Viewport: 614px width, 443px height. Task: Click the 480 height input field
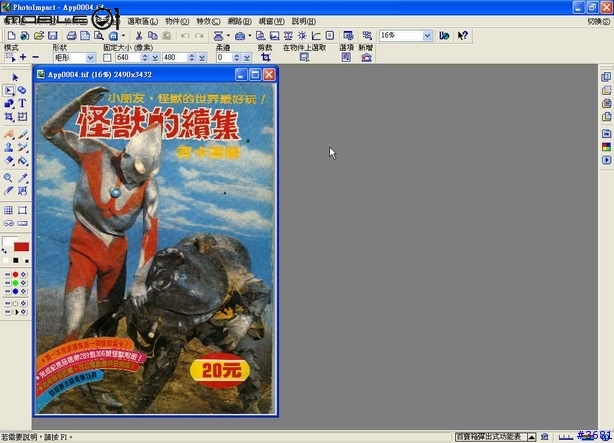[x=175, y=58]
